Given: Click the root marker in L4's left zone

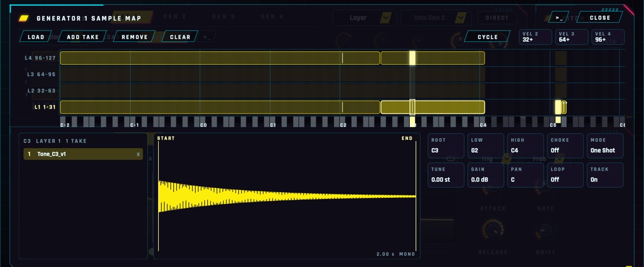Looking at the screenshot, I should point(342,58).
